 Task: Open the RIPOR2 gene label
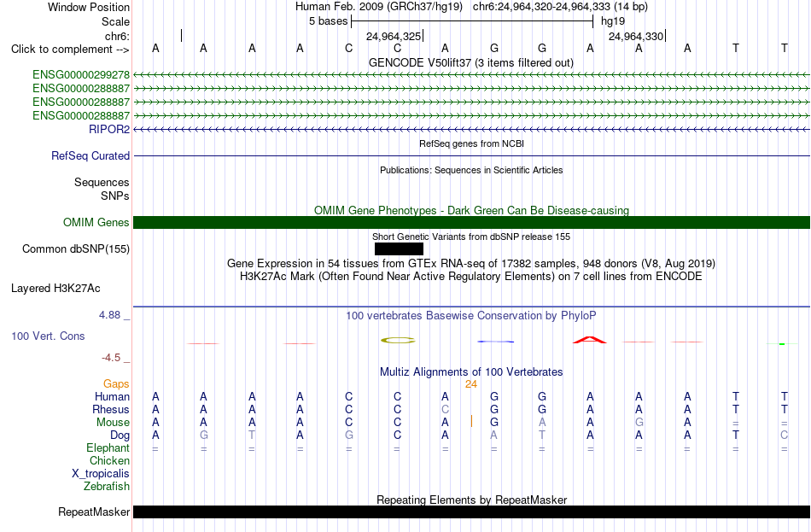[x=109, y=130]
